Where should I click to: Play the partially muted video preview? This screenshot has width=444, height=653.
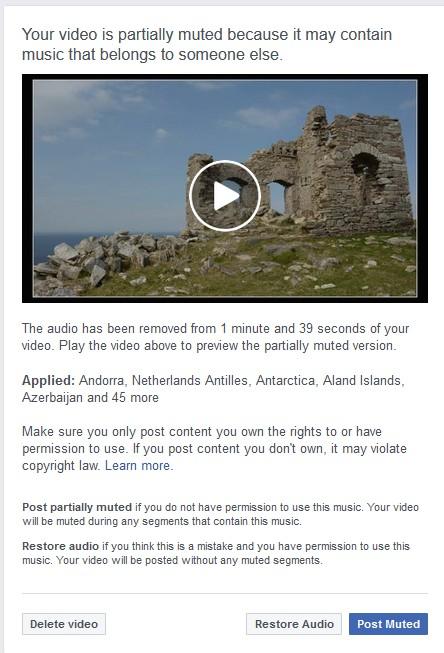225,195
